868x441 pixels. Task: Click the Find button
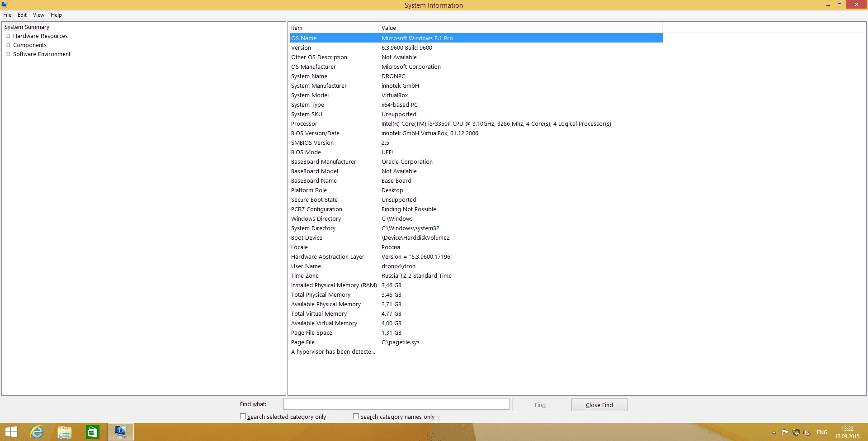click(540, 405)
